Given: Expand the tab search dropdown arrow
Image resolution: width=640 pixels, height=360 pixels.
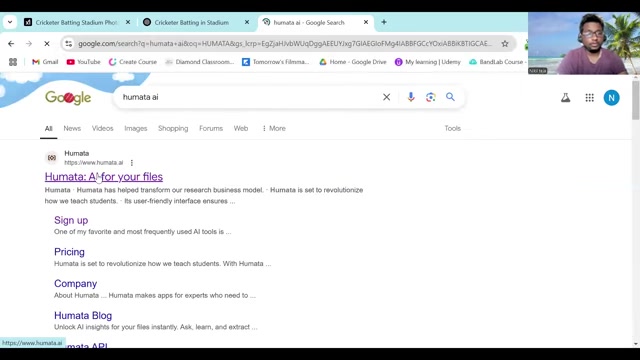Looking at the screenshot, I should [10, 22].
